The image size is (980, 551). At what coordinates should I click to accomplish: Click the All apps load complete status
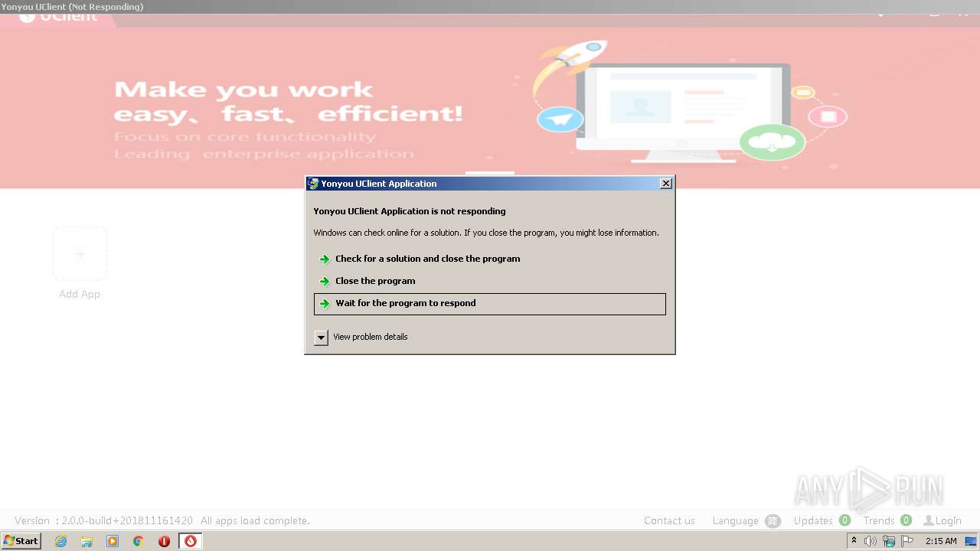click(255, 520)
